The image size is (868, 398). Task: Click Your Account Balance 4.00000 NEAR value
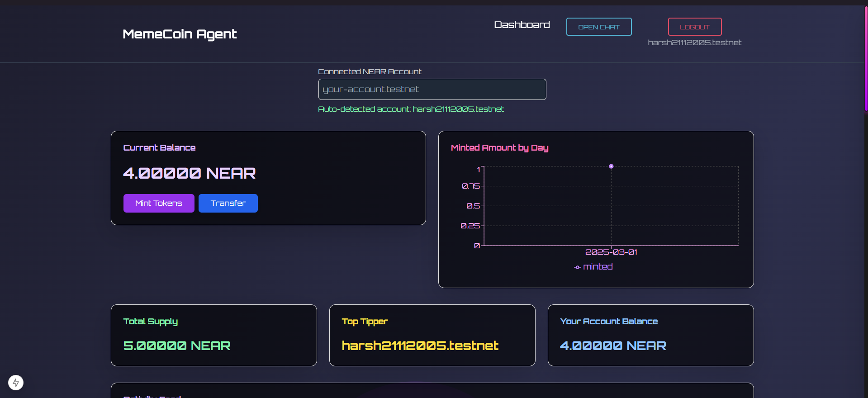tap(613, 346)
